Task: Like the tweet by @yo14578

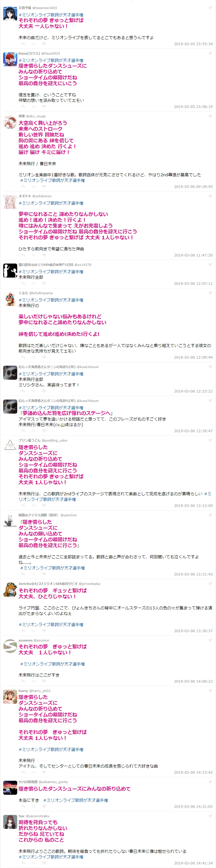Action: [x=44, y=283]
